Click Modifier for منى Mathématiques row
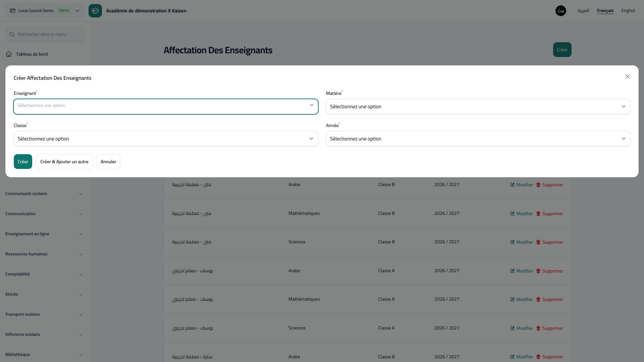 coord(522,214)
